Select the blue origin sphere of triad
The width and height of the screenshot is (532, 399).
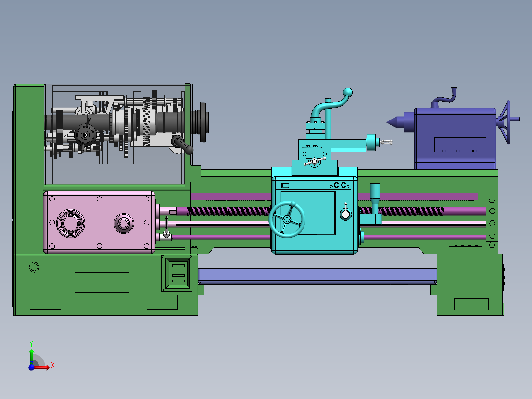(x=31, y=367)
